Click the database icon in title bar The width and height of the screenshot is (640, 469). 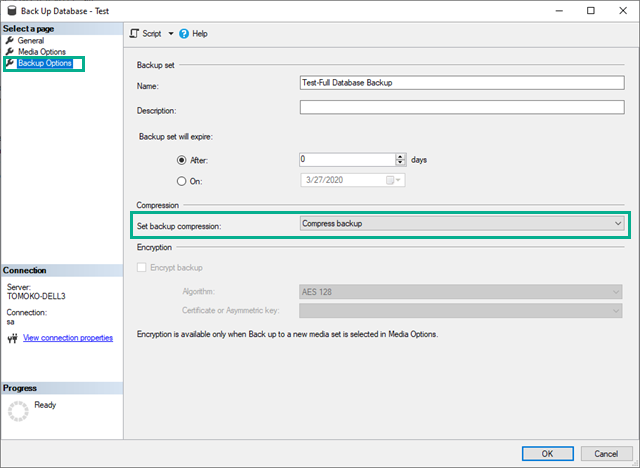click(12, 11)
